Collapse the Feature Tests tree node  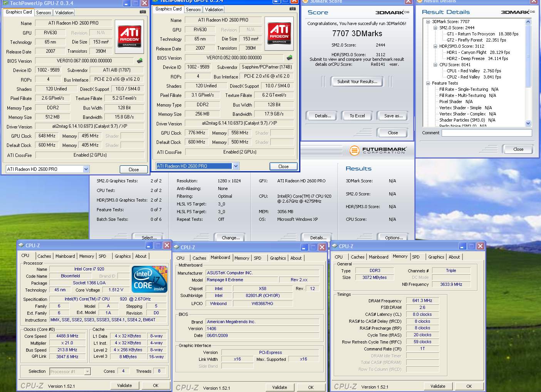(x=428, y=83)
